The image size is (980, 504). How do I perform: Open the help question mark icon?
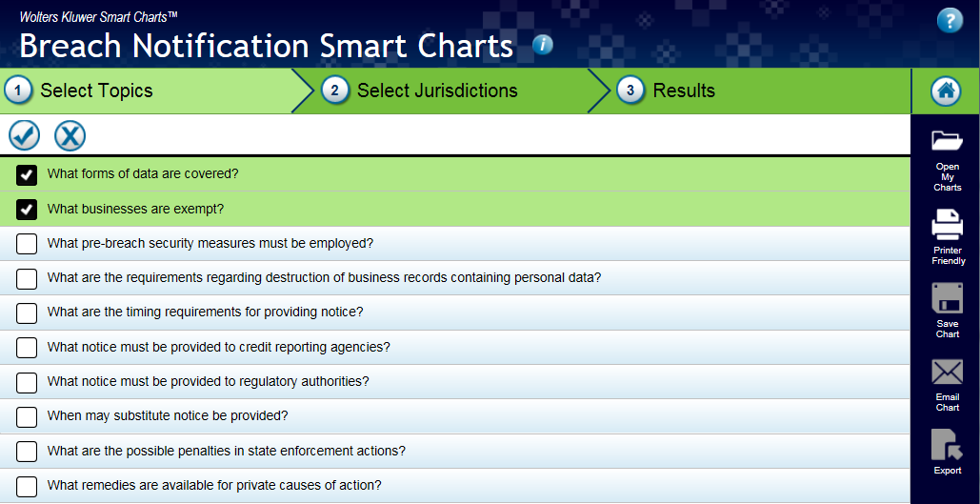pyautogui.click(x=950, y=21)
